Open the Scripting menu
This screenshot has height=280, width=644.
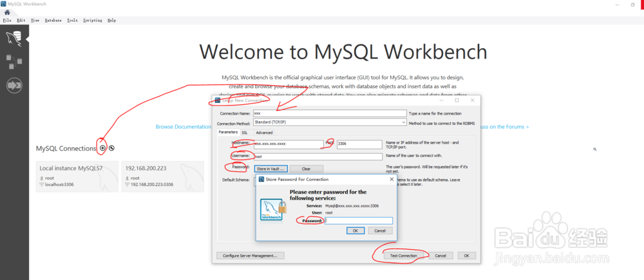[x=92, y=20]
